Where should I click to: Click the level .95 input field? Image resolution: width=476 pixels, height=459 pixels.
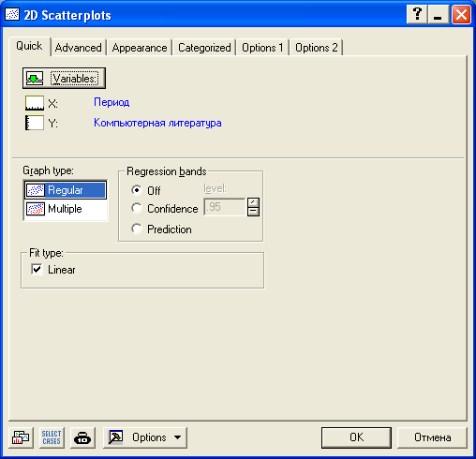pyautogui.click(x=225, y=207)
